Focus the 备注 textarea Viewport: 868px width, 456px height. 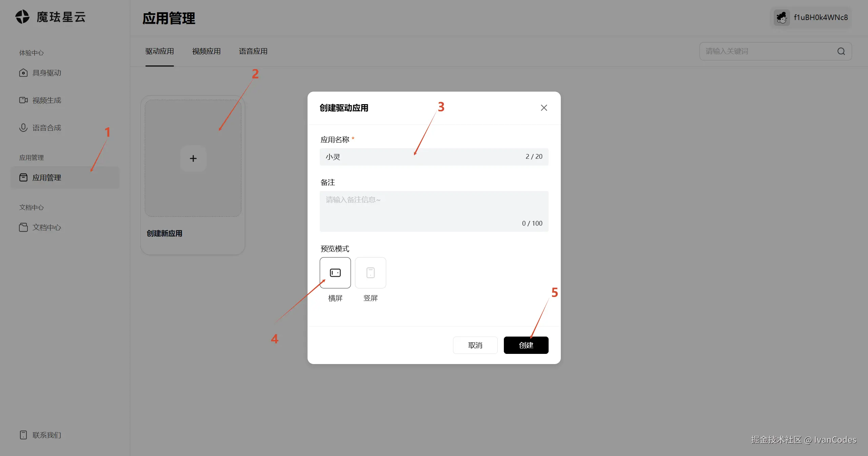click(x=434, y=211)
